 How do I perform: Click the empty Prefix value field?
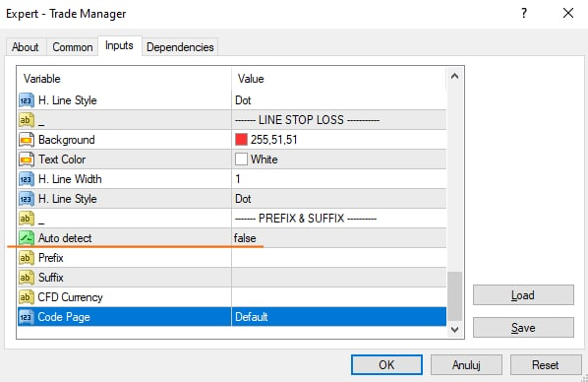[x=339, y=258]
